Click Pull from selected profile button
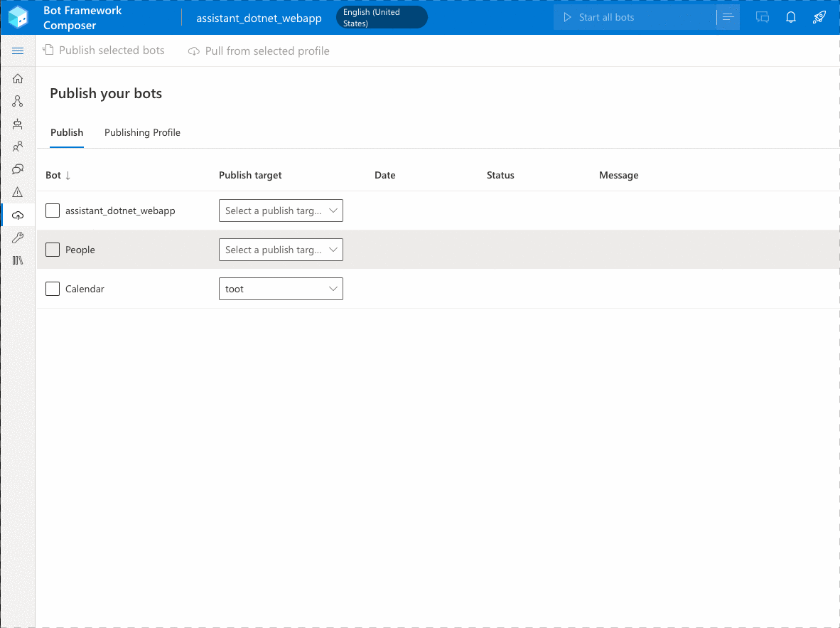The height and width of the screenshot is (628, 840). pos(259,51)
